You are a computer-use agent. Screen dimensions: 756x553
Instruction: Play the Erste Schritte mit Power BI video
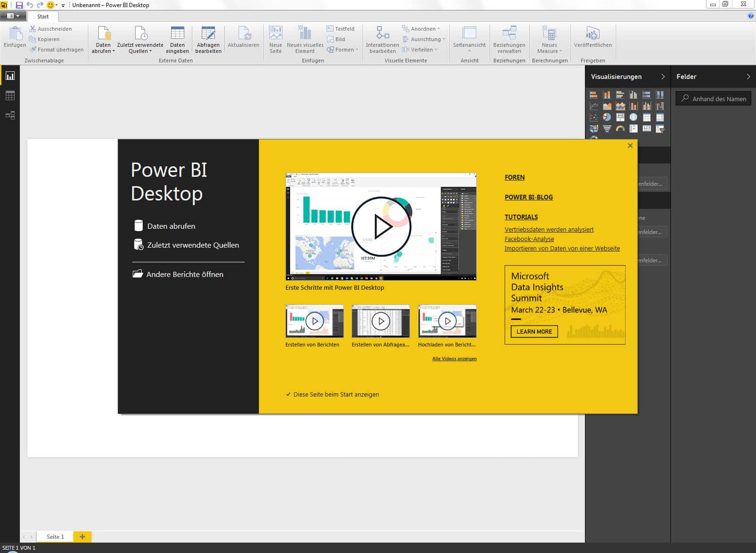tap(381, 226)
